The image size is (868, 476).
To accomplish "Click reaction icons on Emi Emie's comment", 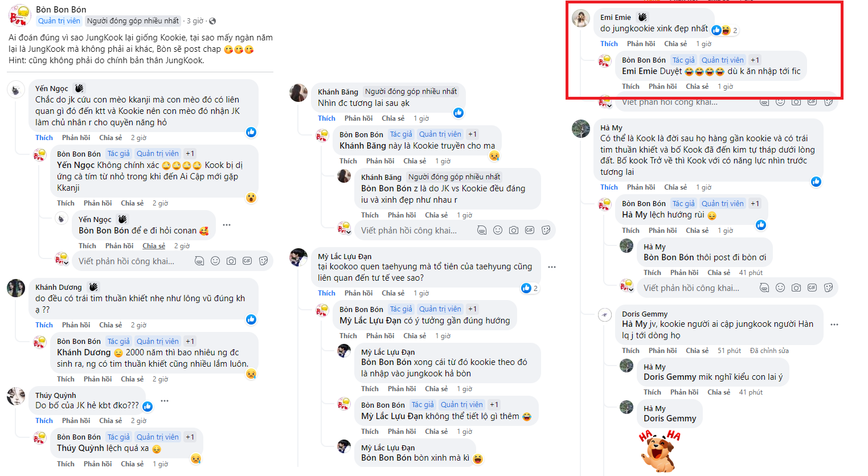I will pyautogui.click(x=721, y=30).
